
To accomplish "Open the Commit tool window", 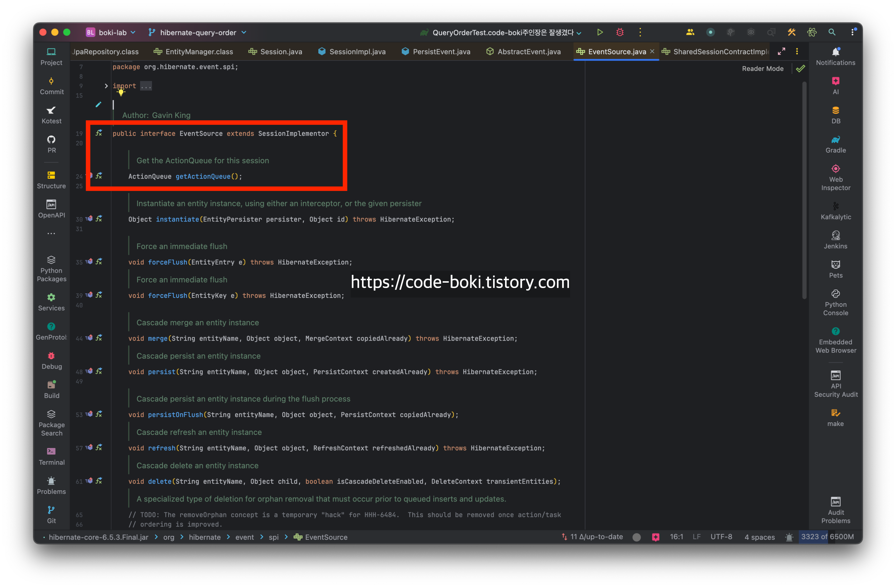I will pyautogui.click(x=52, y=86).
